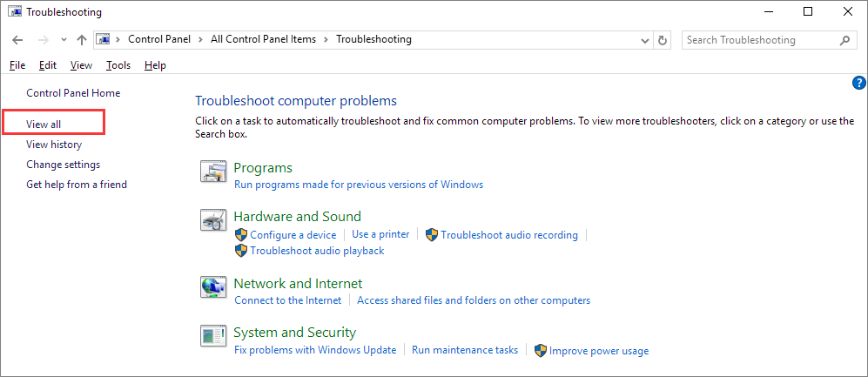This screenshot has height=377, width=868.
Task: Click the search magnifier icon
Action: pyautogui.click(x=844, y=40)
